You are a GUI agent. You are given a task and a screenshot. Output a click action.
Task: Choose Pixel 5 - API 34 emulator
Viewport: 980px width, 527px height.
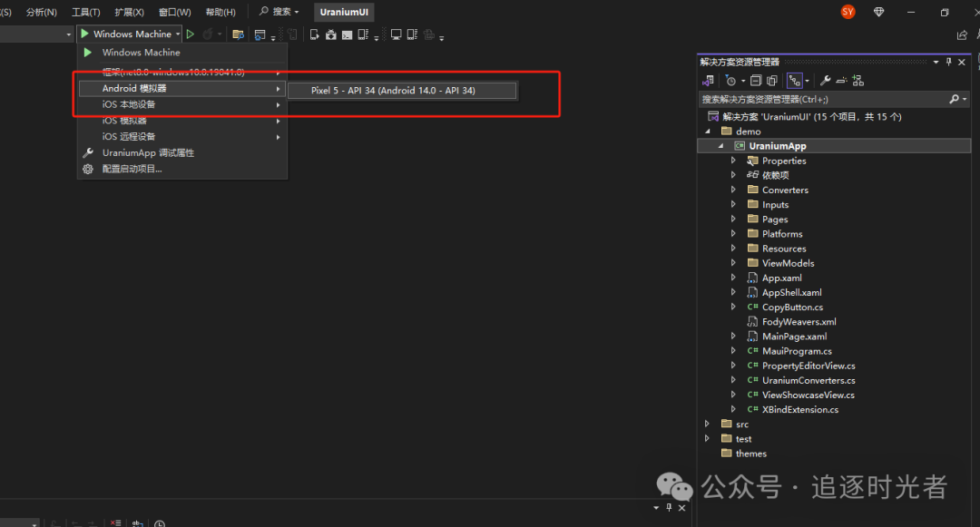402,91
